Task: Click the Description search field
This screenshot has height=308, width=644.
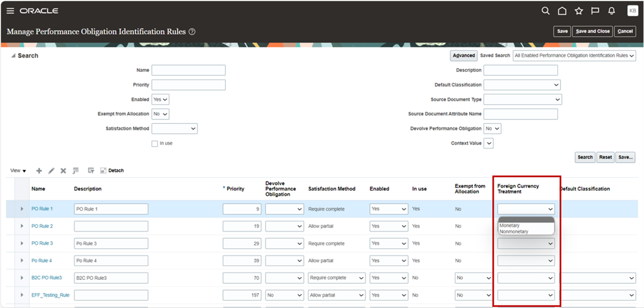Action: (x=521, y=70)
